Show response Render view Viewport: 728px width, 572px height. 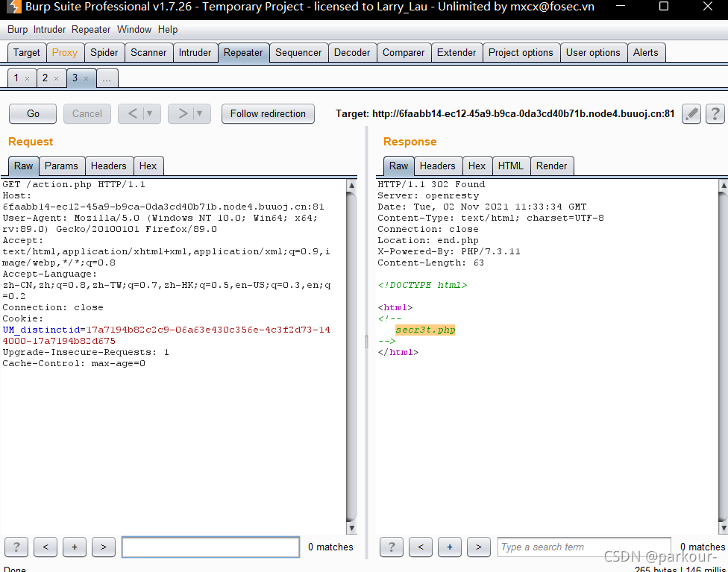click(551, 166)
